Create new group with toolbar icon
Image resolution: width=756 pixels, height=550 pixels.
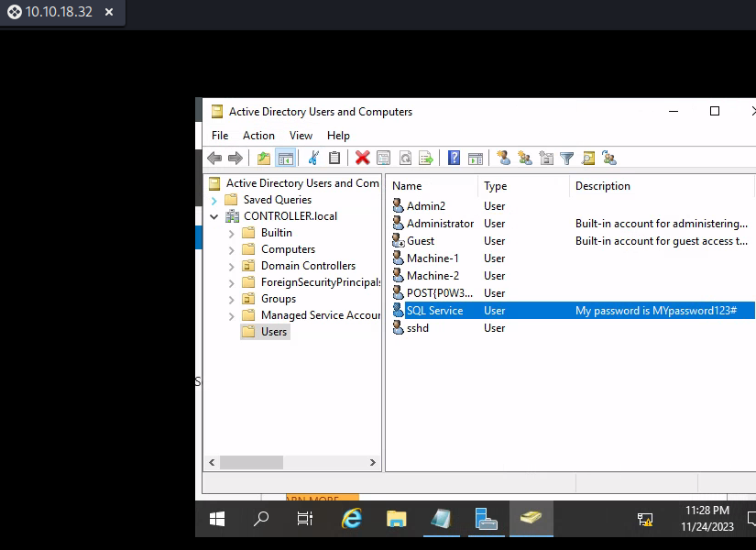524,158
